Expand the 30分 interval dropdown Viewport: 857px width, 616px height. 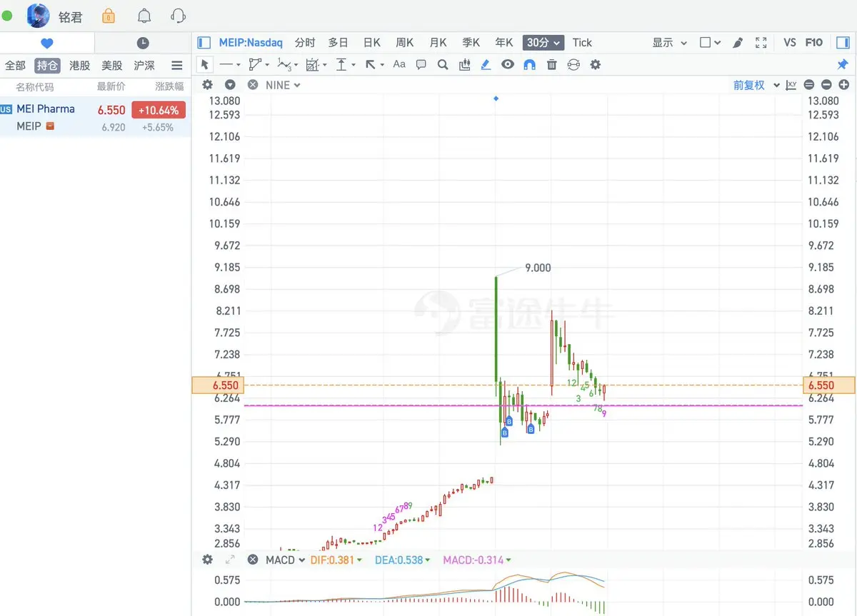point(543,43)
